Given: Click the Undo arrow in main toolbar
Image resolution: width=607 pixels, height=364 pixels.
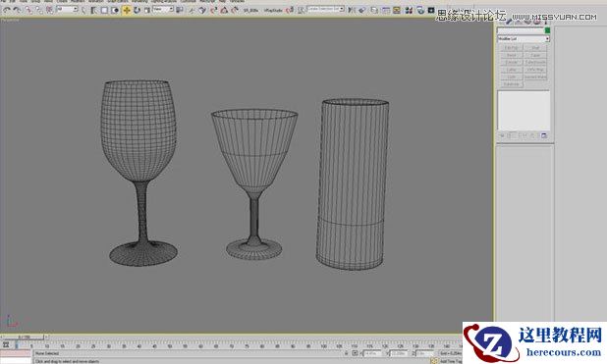Looking at the screenshot, I should 7,10.
